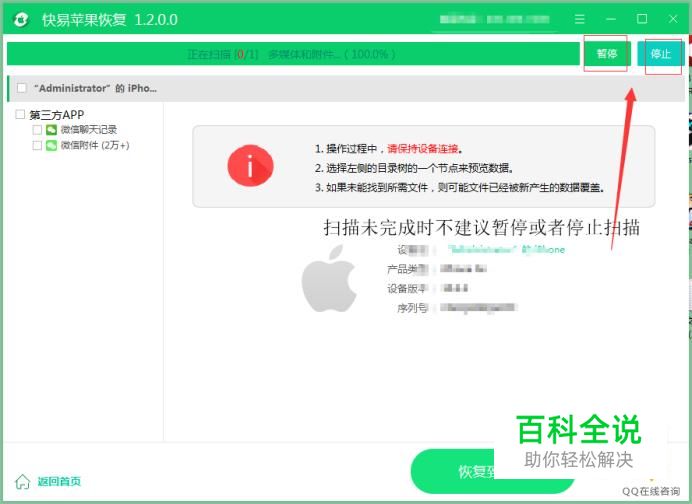Click tip 2 选择左侧的目录树 text
The image size is (692, 504).
coord(414,168)
